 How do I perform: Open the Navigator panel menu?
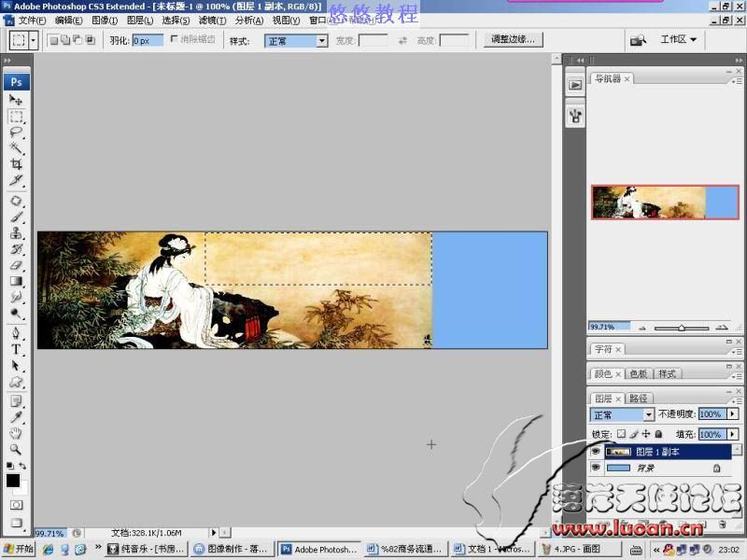pos(737,81)
